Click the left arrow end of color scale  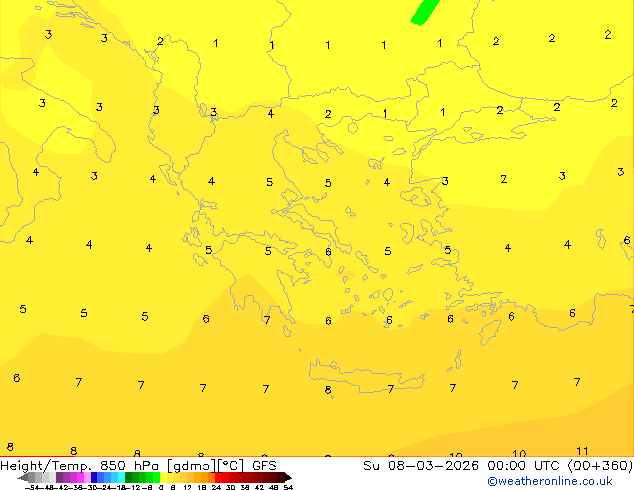coord(22,477)
